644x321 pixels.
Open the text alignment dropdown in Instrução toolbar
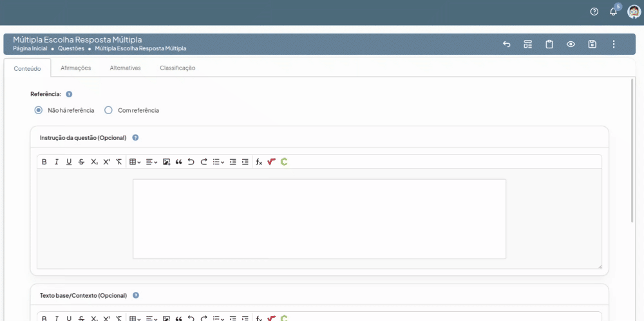pyautogui.click(x=151, y=162)
